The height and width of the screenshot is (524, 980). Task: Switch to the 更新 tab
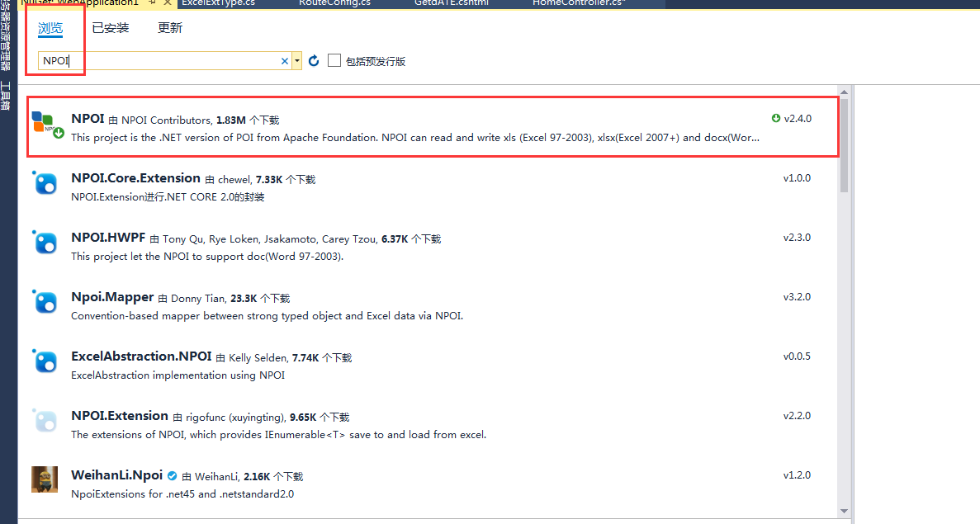pos(170,28)
